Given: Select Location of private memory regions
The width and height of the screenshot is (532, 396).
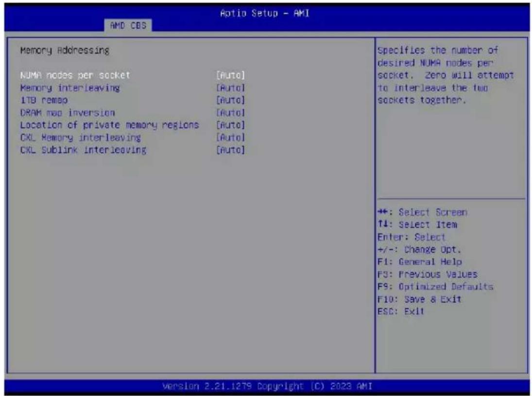Looking at the screenshot, I should coord(109,125).
